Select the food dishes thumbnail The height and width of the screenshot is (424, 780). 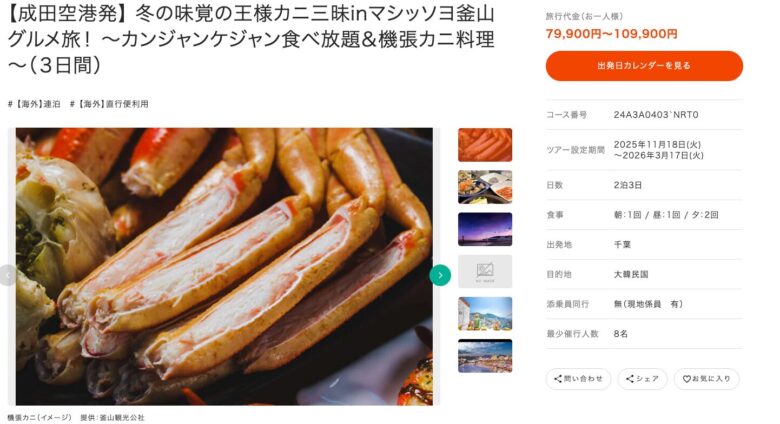coord(485,187)
